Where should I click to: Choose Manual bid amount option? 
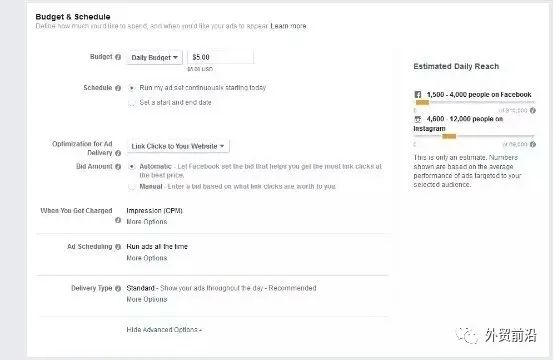(x=132, y=187)
